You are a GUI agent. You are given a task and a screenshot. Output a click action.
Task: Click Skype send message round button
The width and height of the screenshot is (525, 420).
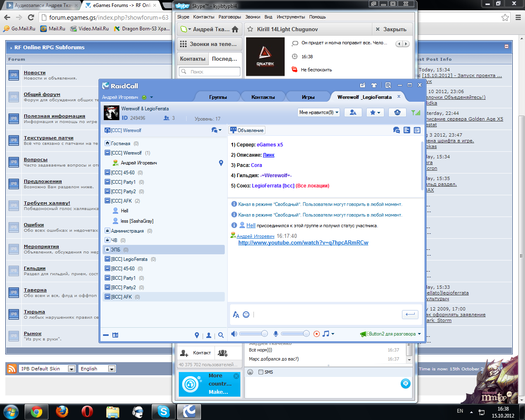point(405,383)
